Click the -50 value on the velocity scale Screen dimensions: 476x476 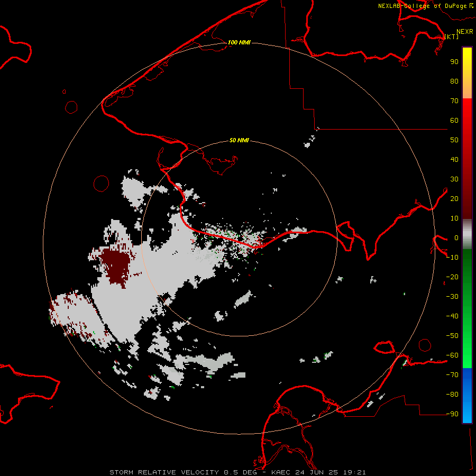tap(452, 336)
